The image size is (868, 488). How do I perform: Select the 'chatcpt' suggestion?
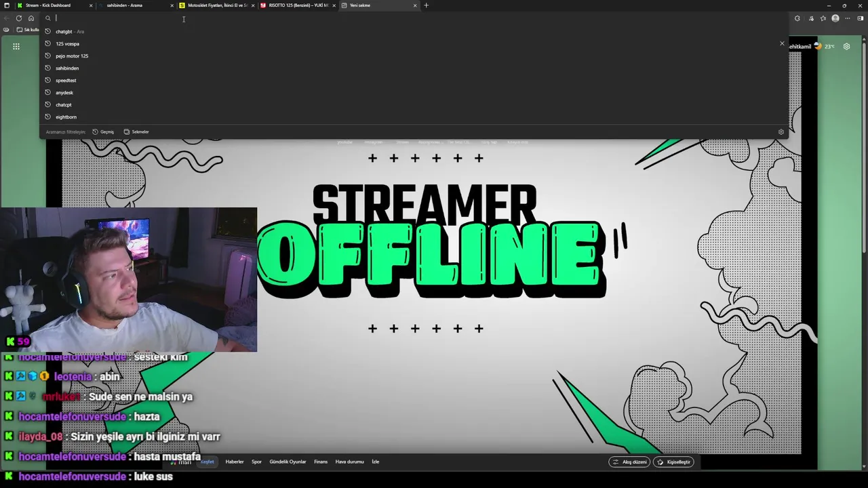pos(414,104)
